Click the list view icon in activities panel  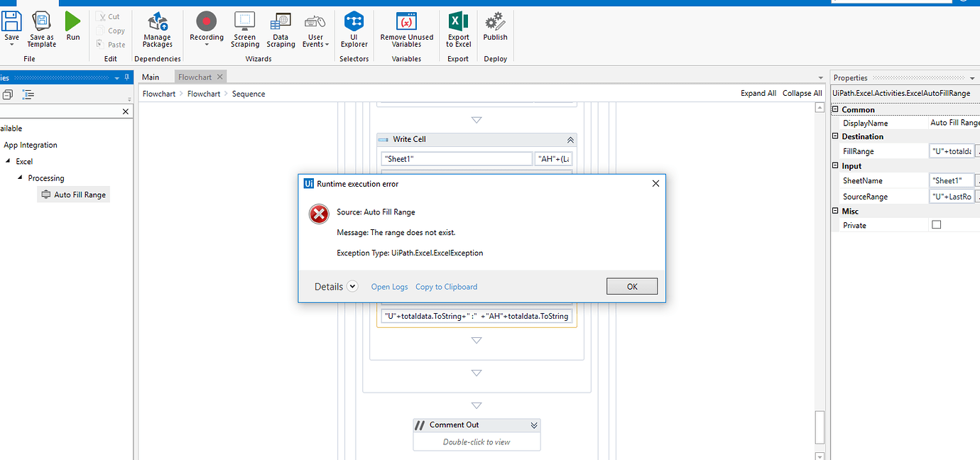coord(28,94)
